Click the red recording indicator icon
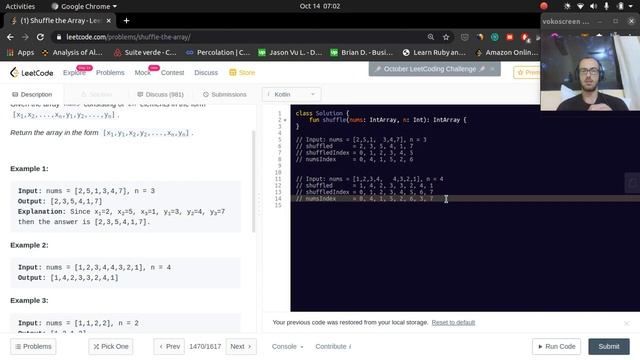640x360 pixels. tap(543, 6)
